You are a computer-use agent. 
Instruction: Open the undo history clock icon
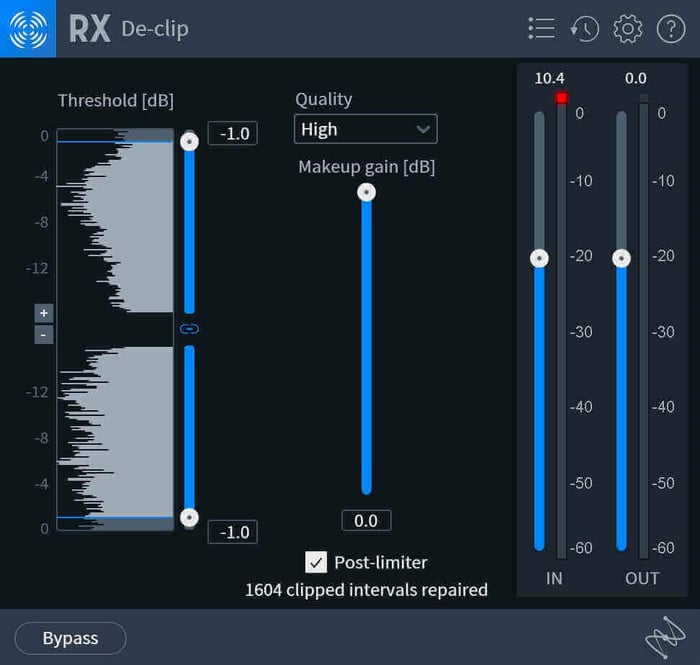tap(585, 29)
